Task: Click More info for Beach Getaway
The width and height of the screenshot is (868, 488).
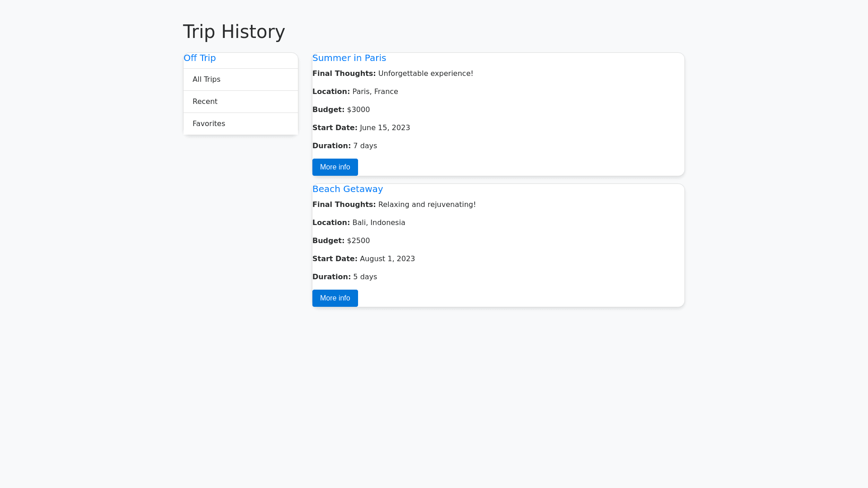Action: (335, 298)
